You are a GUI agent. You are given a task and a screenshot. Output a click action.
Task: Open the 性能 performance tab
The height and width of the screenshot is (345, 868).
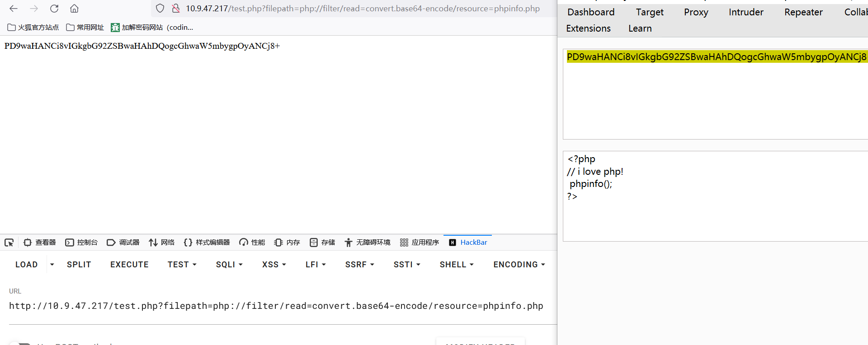click(252, 242)
